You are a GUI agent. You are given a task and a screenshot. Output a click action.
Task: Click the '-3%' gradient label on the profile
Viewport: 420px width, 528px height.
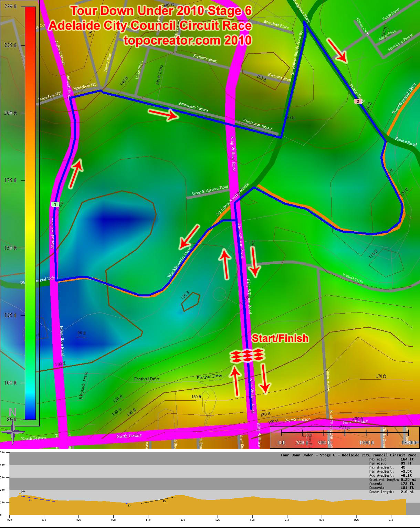pyautogui.click(x=30, y=500)
